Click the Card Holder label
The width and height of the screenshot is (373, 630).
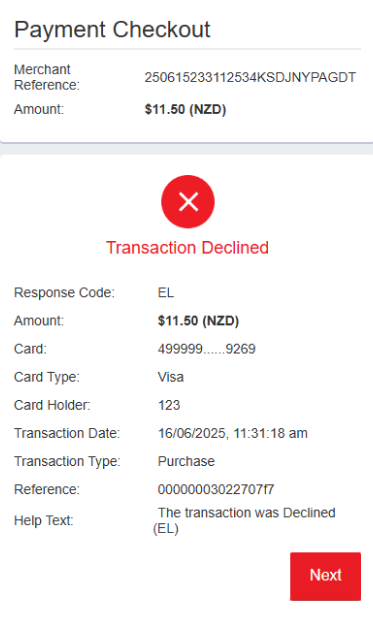52,405
